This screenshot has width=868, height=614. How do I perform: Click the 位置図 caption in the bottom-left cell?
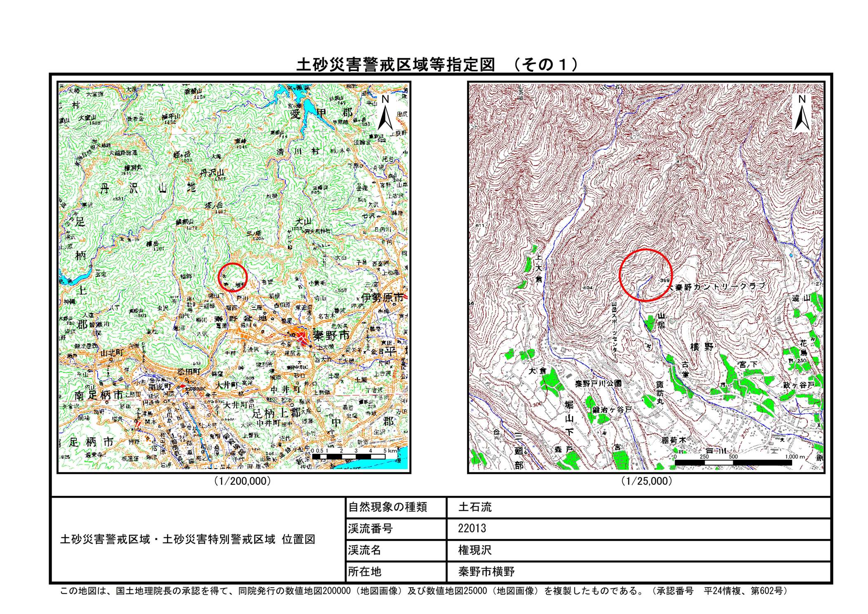pyautogui.click(x=299, y=539)
